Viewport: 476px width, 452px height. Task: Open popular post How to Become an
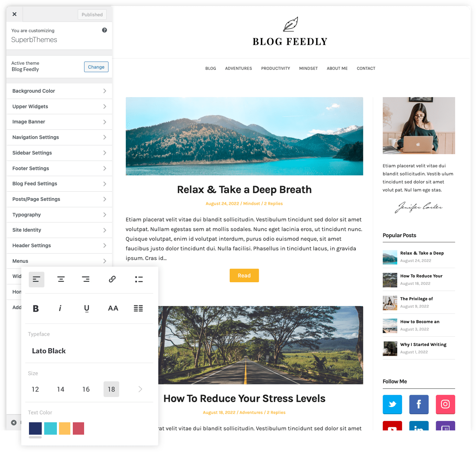pos(420,321)
